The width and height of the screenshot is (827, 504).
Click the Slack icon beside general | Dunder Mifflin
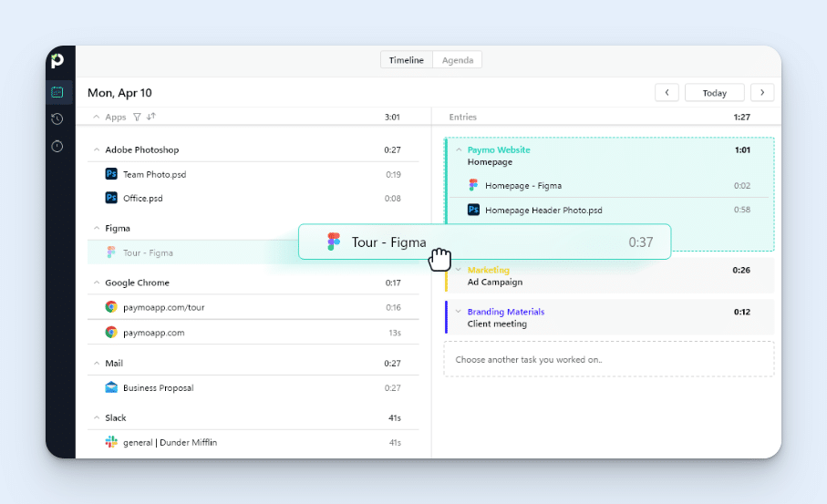click(111, 442)
